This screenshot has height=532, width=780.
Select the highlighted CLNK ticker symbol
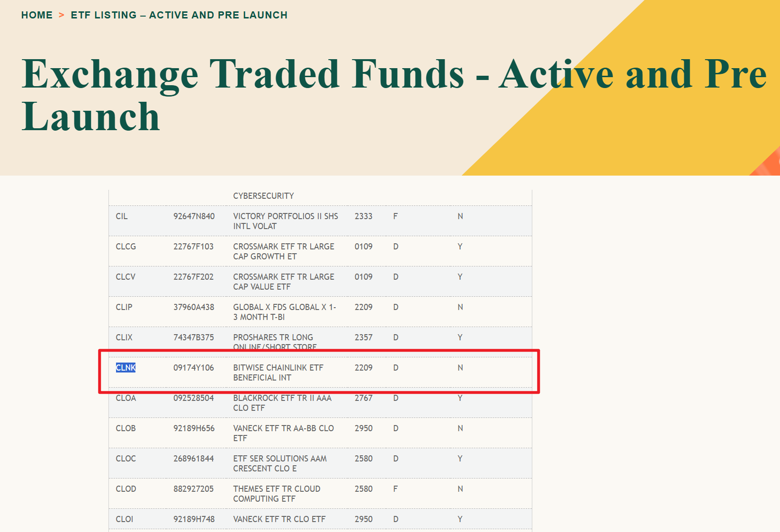[x=126, y=368]
